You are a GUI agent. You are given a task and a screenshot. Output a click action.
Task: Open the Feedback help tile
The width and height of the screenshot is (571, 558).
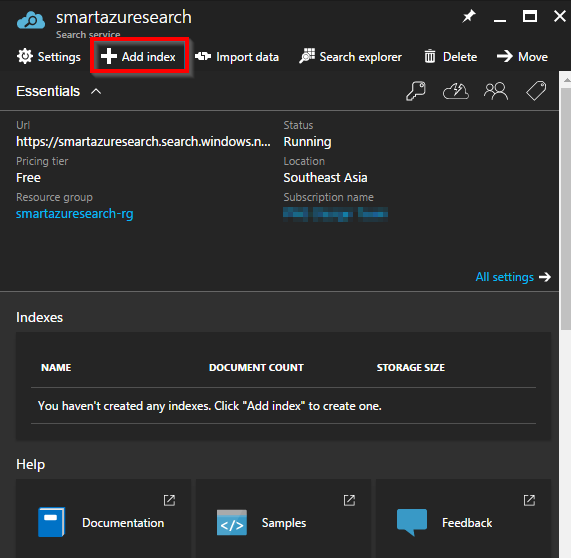tap(463, 519)
